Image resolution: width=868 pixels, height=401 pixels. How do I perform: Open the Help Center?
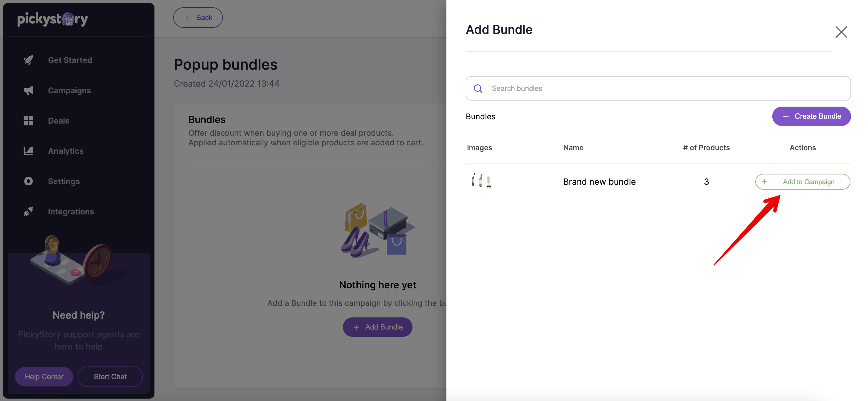[x=44, y=376]
